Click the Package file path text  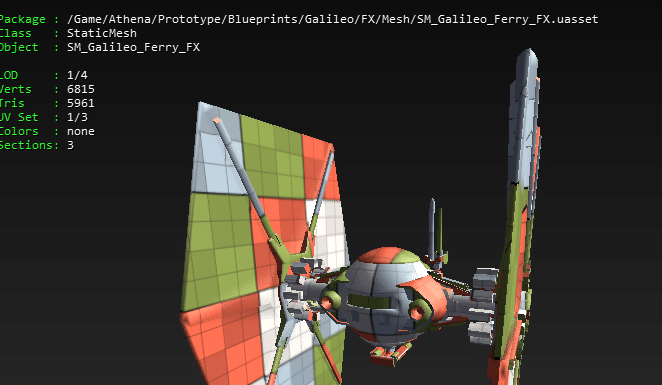point(332,19)
